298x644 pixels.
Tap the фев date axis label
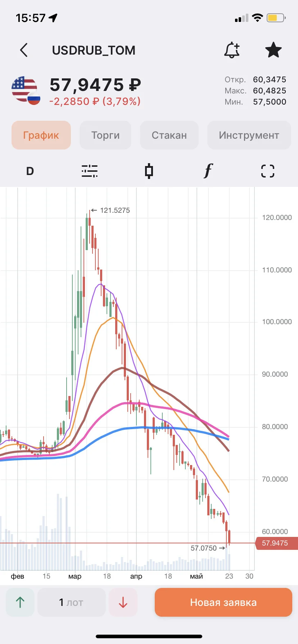[18, 576]
